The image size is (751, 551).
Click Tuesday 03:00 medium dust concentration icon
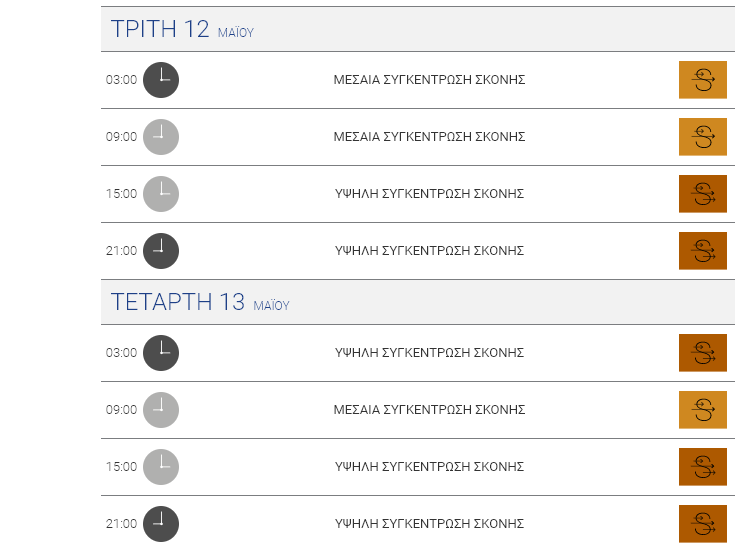(703, 80)
